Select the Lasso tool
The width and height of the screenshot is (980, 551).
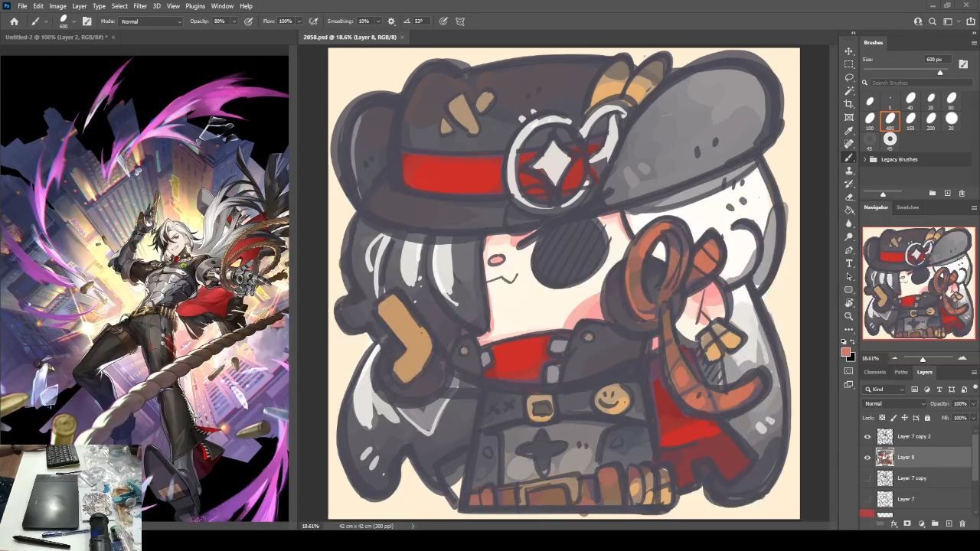pos(849,77)
